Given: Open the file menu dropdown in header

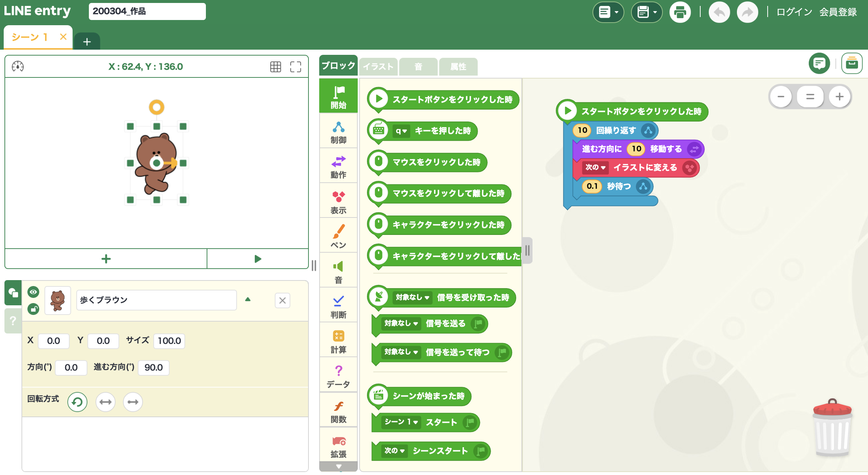Looking at the screenshot, I should click(x=608, y=12).
